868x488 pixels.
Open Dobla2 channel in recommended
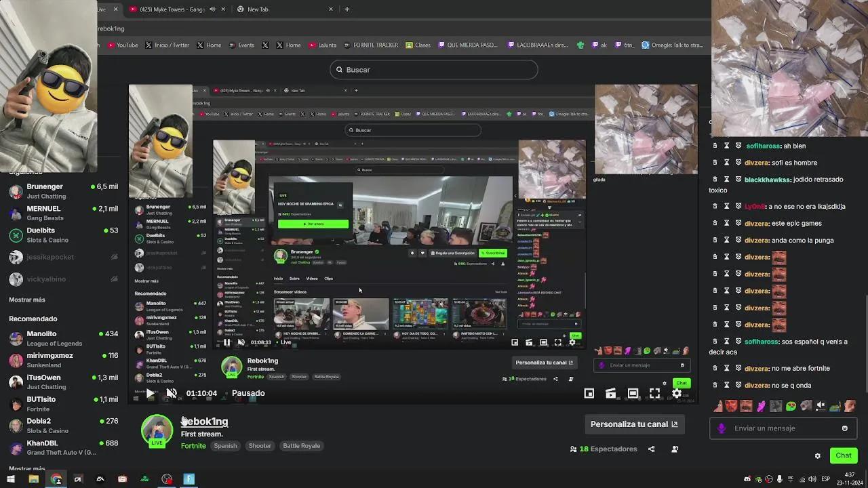coord(64,426)
